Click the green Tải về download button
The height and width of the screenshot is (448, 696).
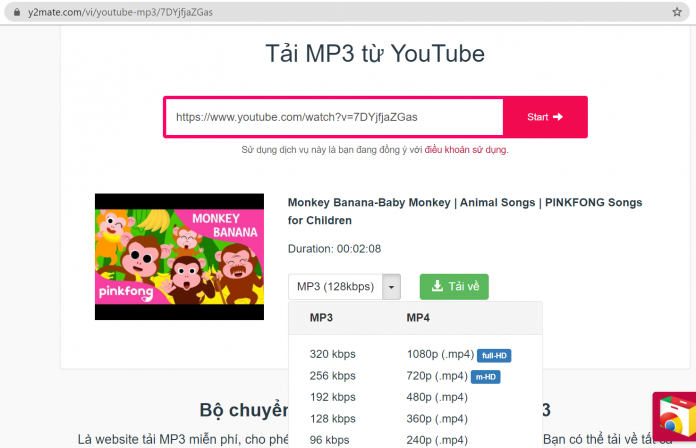click(x=454, y=287)
